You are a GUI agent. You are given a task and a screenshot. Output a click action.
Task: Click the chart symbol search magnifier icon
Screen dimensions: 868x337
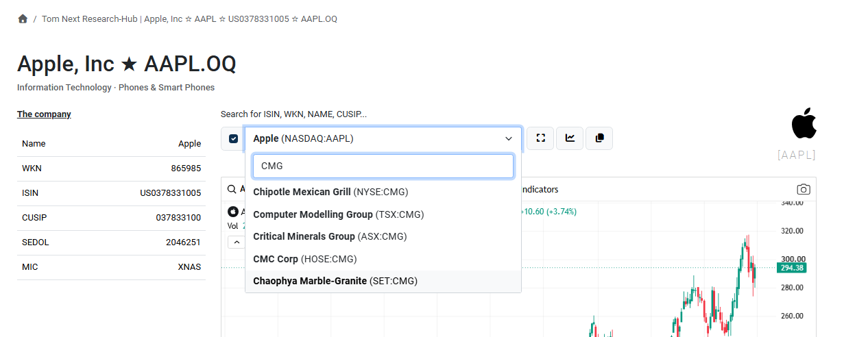point(232,189)
